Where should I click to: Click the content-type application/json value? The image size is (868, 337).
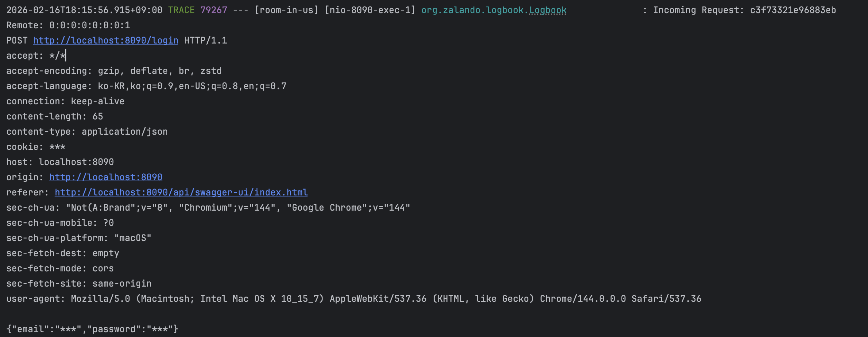pos(125,132)
